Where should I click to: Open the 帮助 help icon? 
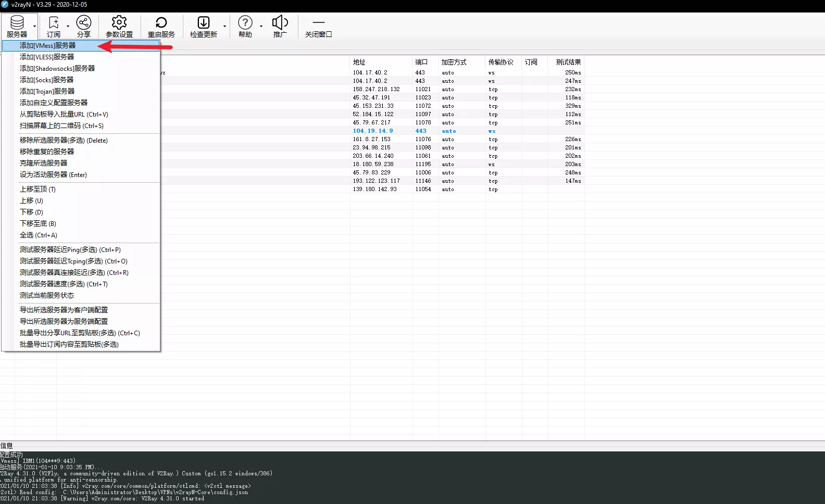coord(245,26)
